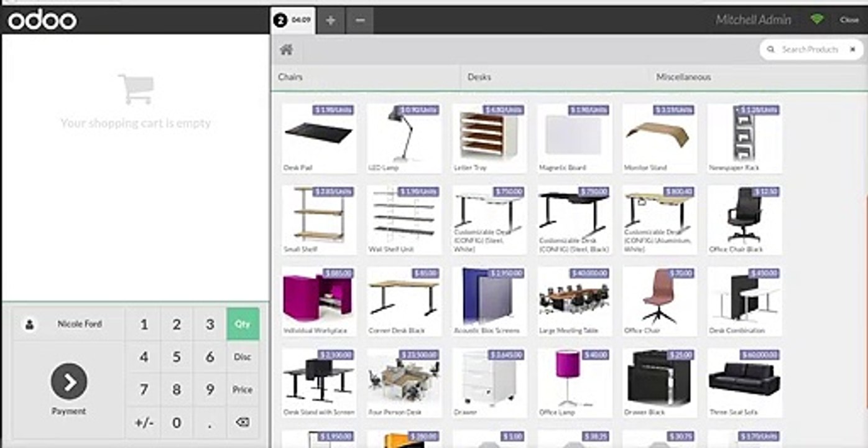The height and width of the screenshot is (448, 868).
Task: Add Desk Pad to the cart
Action: coord(319,138)
